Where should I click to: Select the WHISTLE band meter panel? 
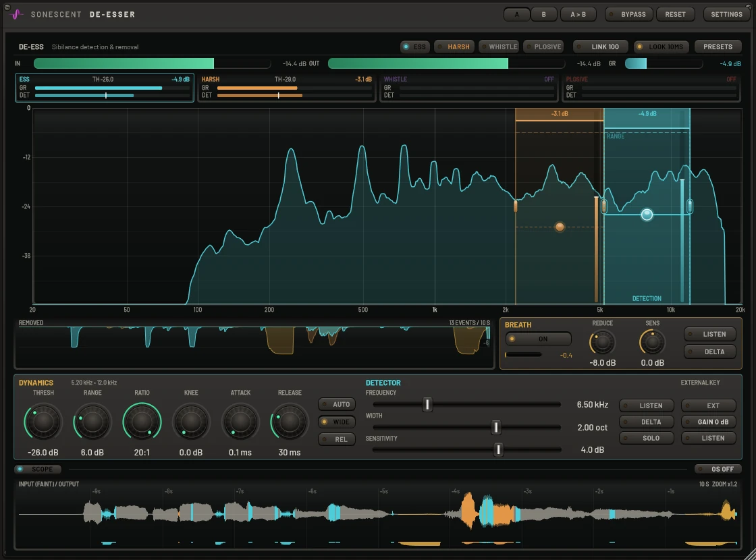tap(469, 88)
